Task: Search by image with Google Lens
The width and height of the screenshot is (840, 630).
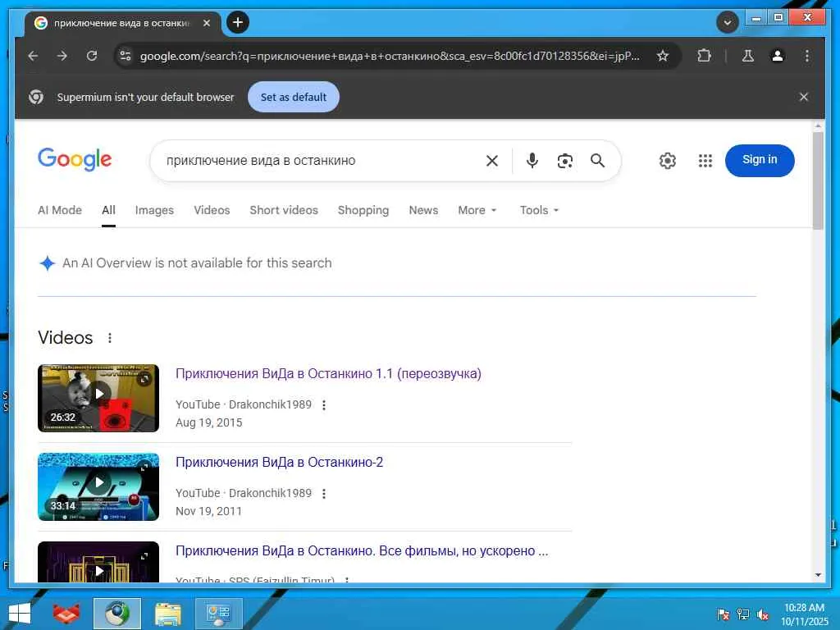Action: pos(564,161)
